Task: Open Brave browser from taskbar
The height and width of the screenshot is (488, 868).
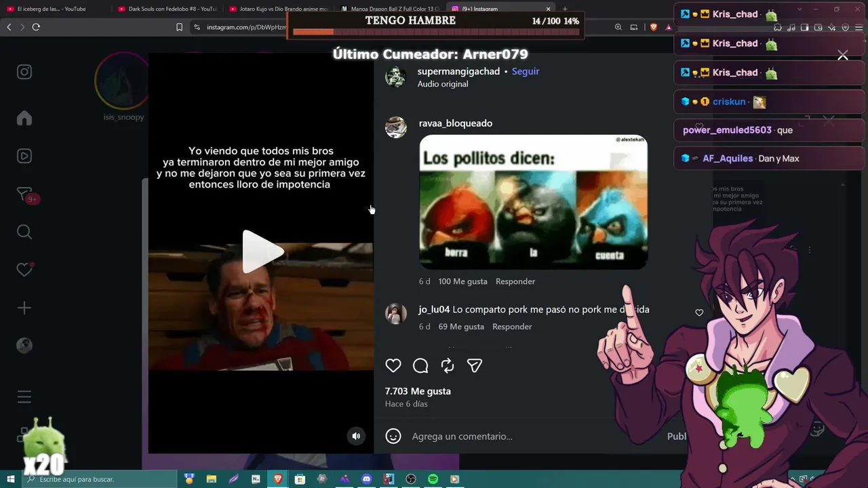Action: coord(278,479)
